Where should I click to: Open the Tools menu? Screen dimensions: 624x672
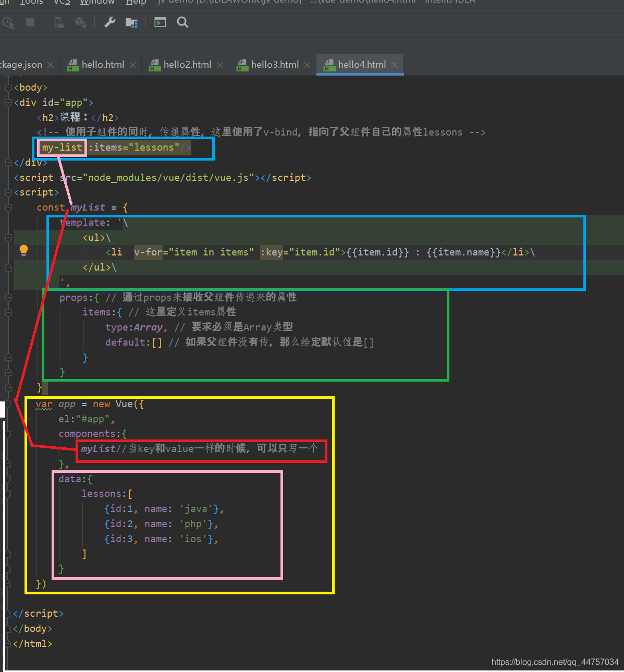click(x=31, y=2)
